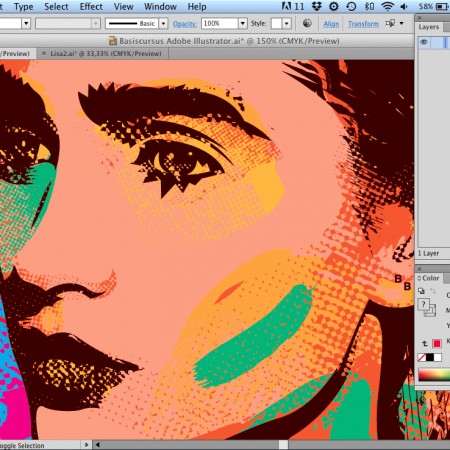Screen dimensions: 450x450
Task: Open the Help menu
Action: point(197,7)
